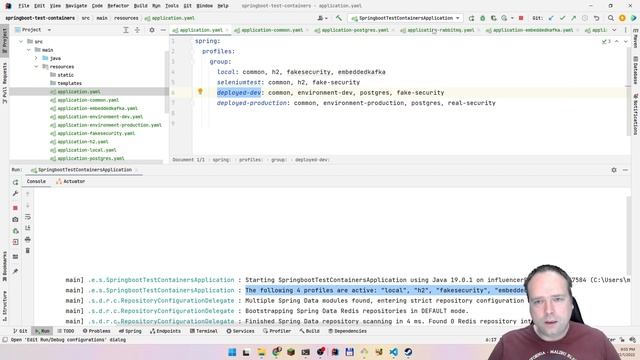Click Print icon in console toolbar

click(28, 239)
